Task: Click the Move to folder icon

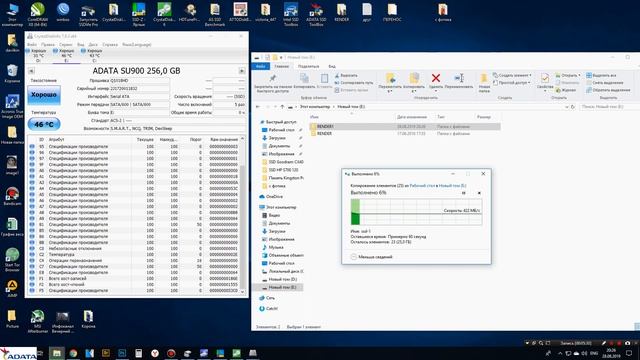Action: point(390,78)
